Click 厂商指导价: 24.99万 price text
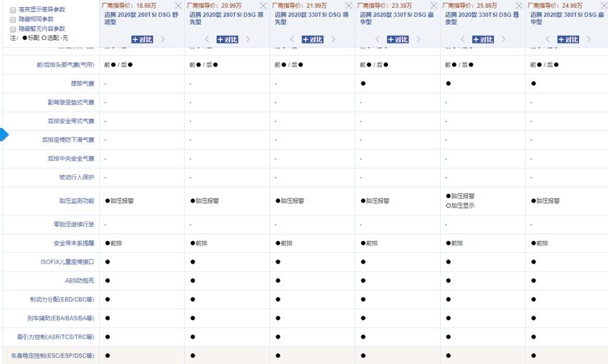Viewport: 608px width, 364px height. (x=555, y=6)
